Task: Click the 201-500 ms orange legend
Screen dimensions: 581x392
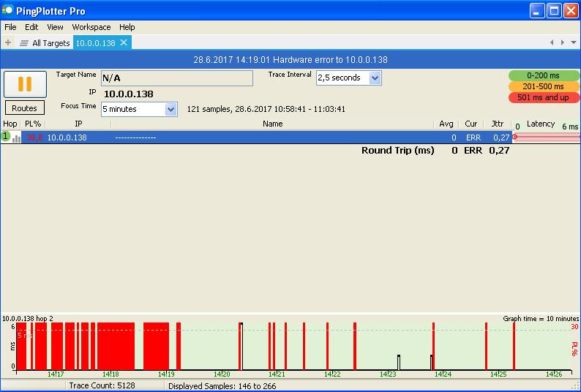Action: click(543, 86)
